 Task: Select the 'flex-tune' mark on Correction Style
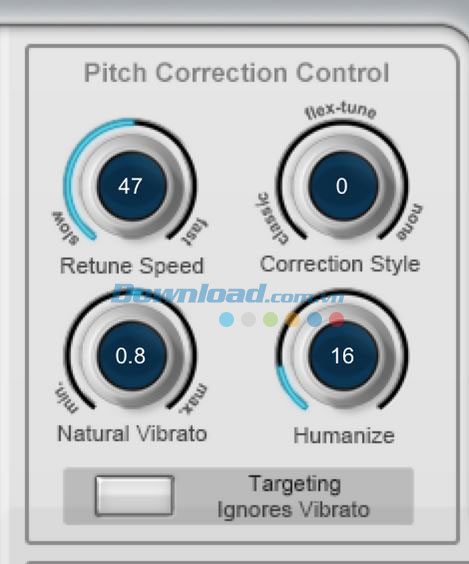pyautogui.click(x=341, y=110)
